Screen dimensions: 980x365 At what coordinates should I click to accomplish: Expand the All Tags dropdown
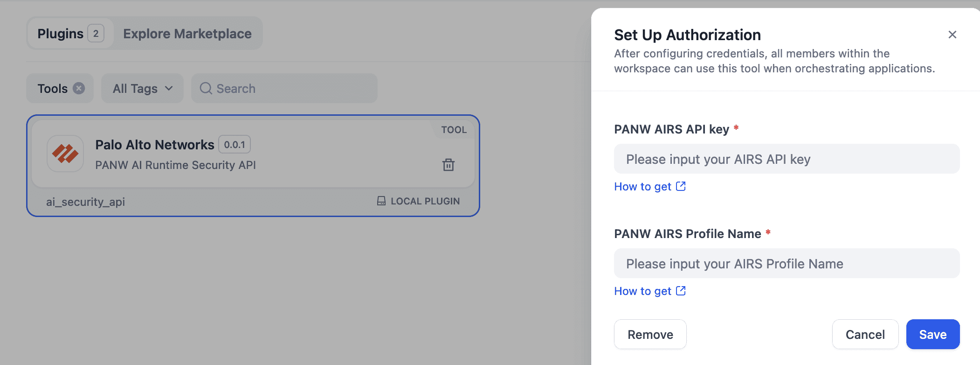pyautogui.click(x=142, y=88)
